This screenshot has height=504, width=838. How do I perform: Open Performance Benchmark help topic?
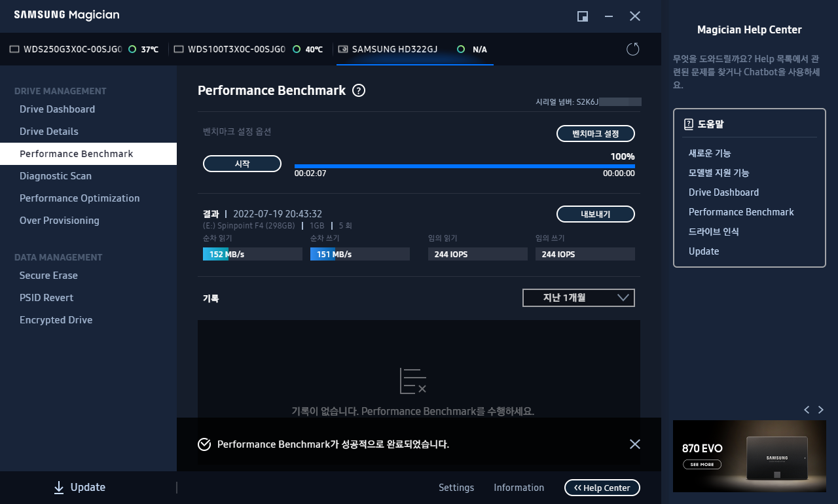[741, 212]
